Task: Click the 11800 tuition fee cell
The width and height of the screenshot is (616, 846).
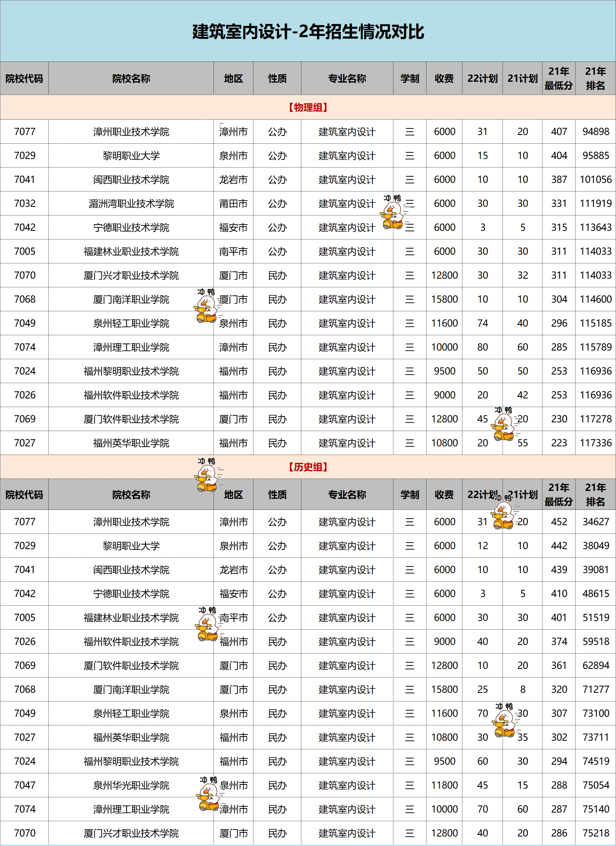Action: 444,785
